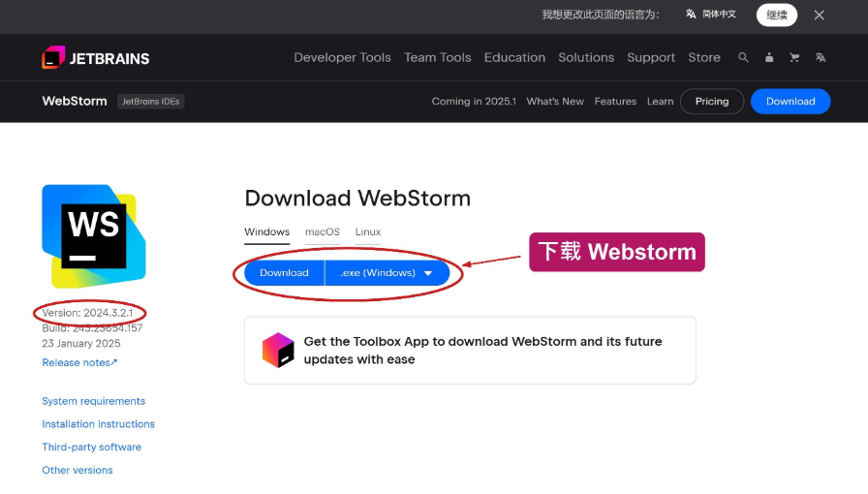Open the Release notes link

point(79,362)
